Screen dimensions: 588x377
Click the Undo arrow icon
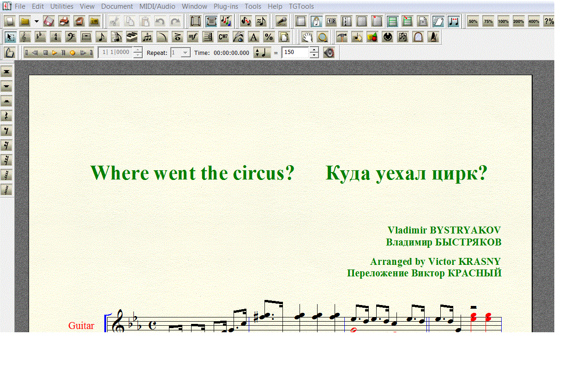click(160, 21)
